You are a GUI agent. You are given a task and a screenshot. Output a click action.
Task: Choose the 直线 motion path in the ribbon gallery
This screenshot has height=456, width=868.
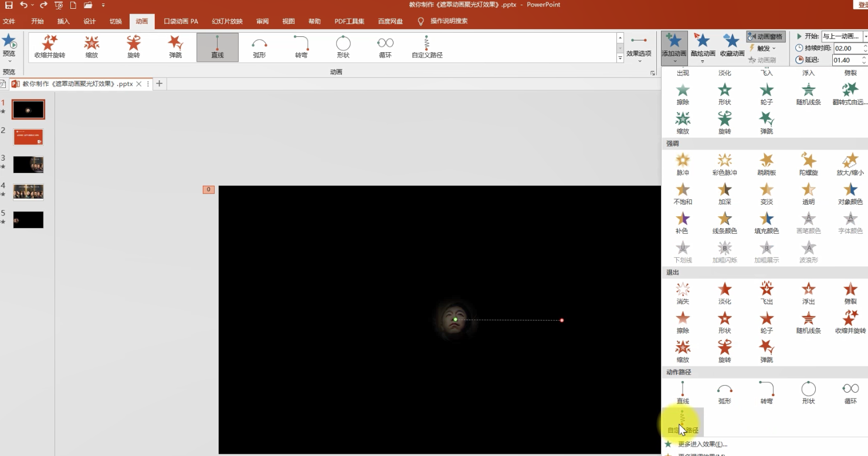[218, 47]
